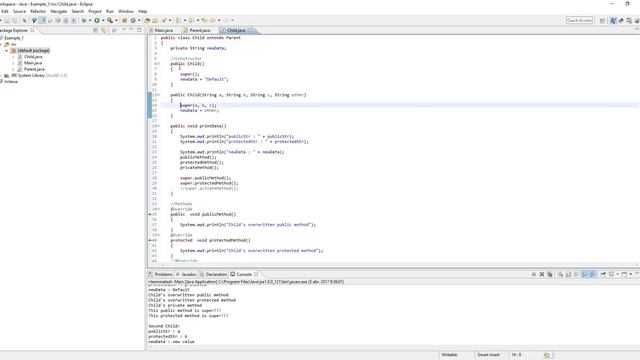Minimize the Package Explorer panel

click(131, 30)
